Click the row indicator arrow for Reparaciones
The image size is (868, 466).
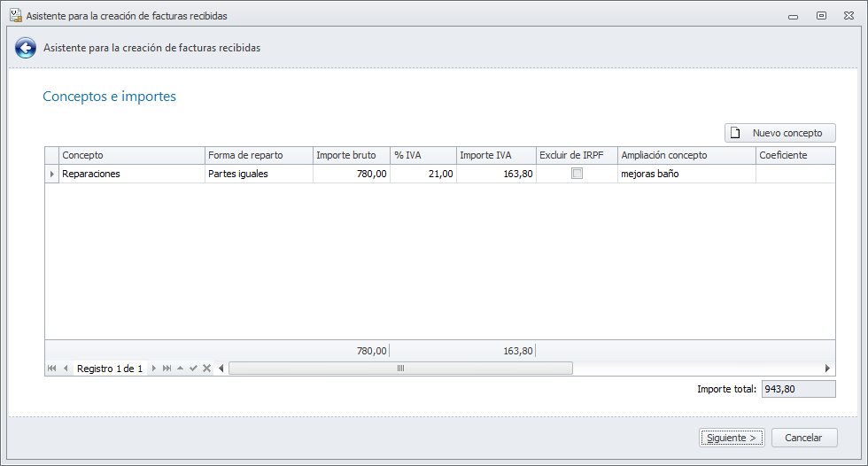click(x=52, y=174)
